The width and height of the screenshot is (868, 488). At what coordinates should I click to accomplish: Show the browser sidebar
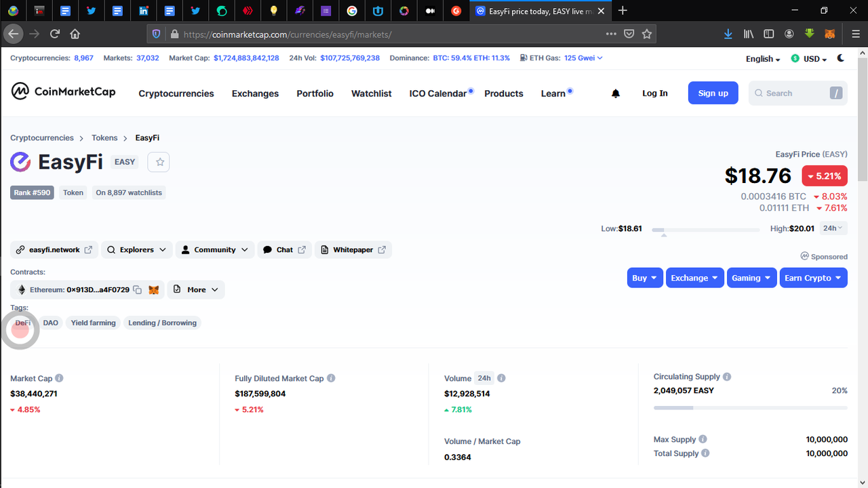tap(769, 34)
